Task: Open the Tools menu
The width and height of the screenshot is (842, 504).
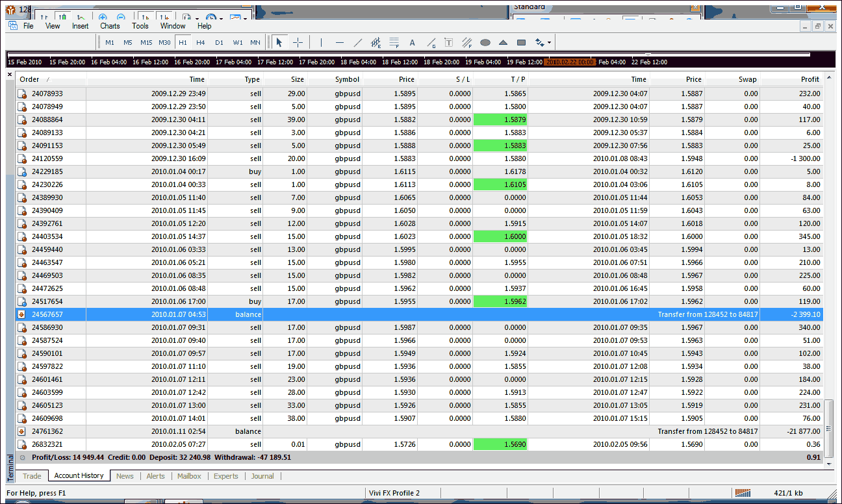Action: coord(140,26)
